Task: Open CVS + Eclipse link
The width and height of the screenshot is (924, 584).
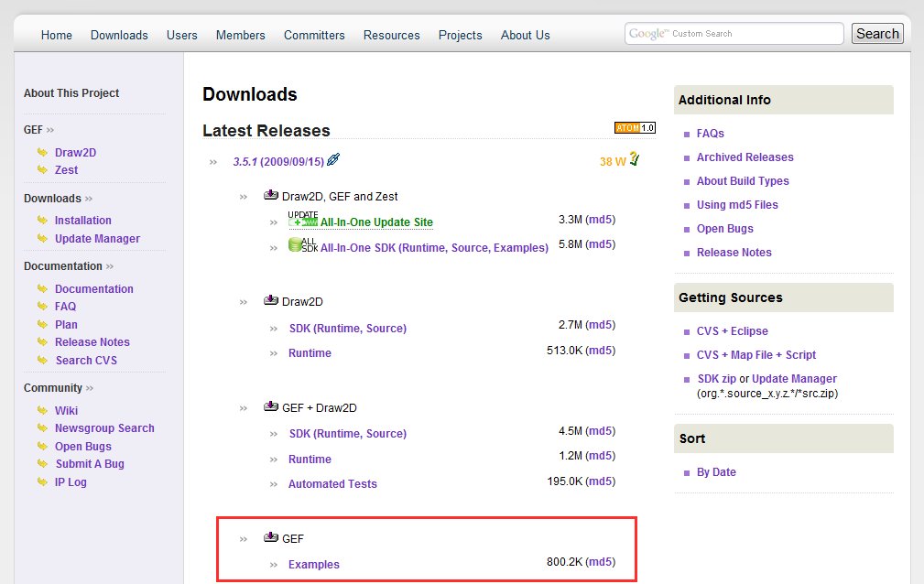Action: pyautogui.click(x=732, y=331)
